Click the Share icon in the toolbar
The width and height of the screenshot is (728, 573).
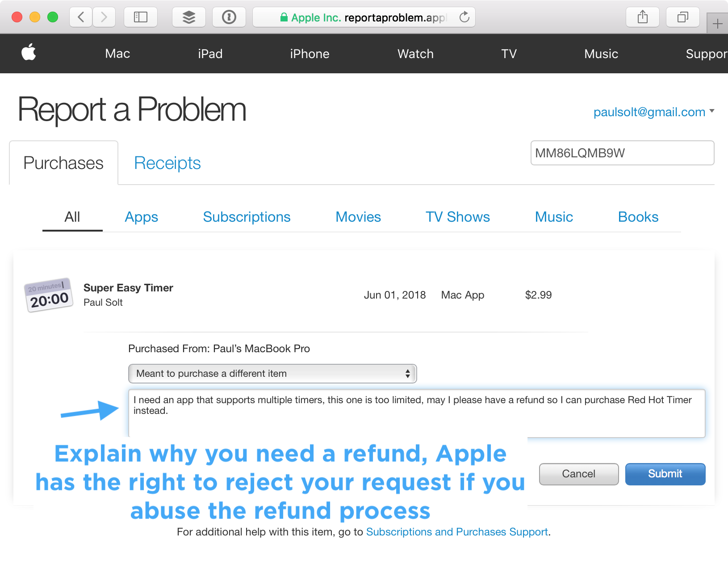pyautogui.click(x=642, y=17)
